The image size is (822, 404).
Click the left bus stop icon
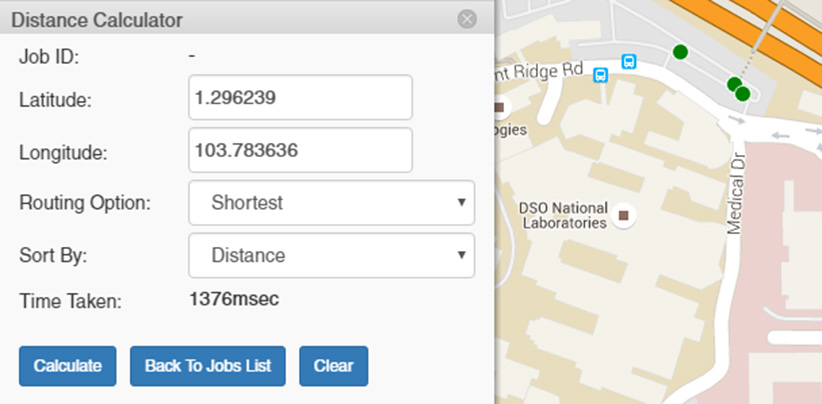click(x=600, y=75)
